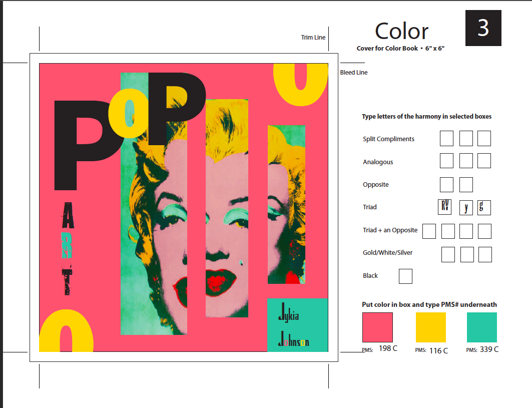Click the 198 C PMS number text
The height and width of the screenshot is (408, 532).
pos(388,348)
